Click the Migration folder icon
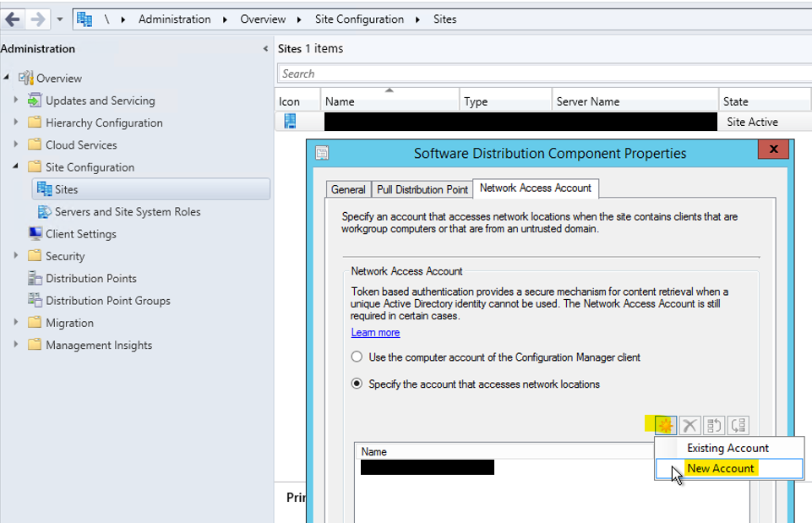Viewport: 812px width, 523px height. [x=35, y=322]
